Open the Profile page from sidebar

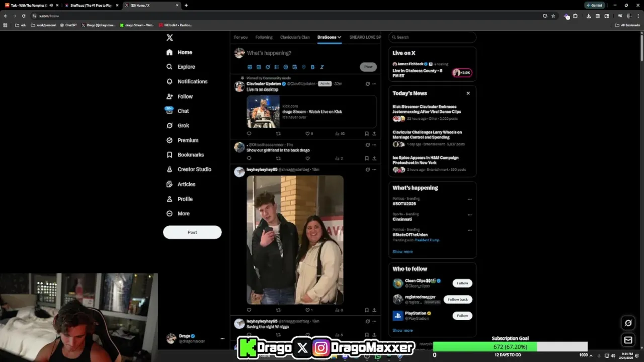(x=180, y=199)
